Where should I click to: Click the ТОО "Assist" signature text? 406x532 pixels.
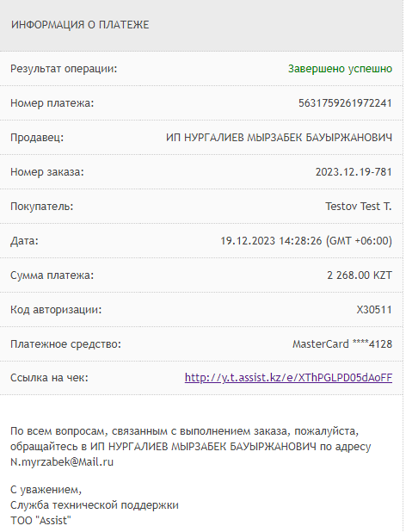[x=41, y=521]
